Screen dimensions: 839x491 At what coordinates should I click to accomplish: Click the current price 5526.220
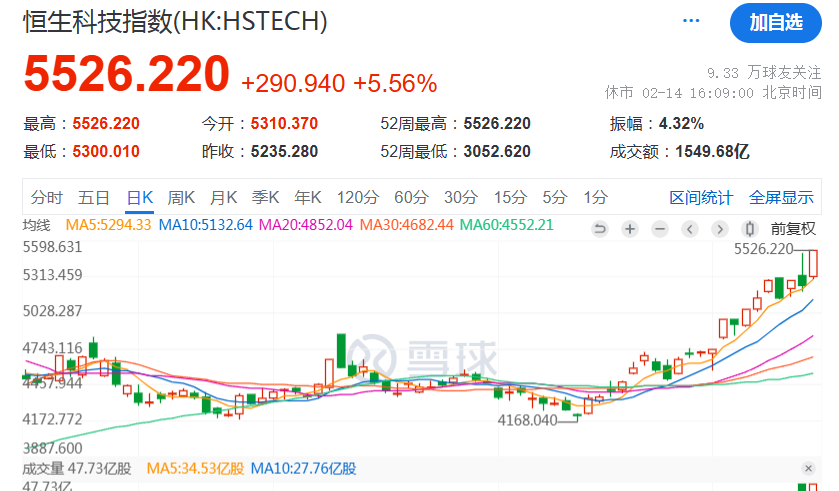click(x=126, y=73)
